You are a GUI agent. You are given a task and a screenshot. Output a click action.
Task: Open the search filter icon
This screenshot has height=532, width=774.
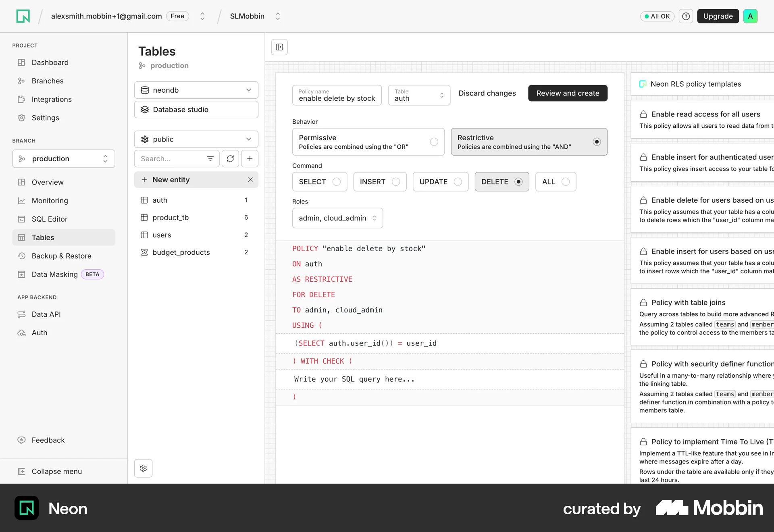click(x=210, y=159)
